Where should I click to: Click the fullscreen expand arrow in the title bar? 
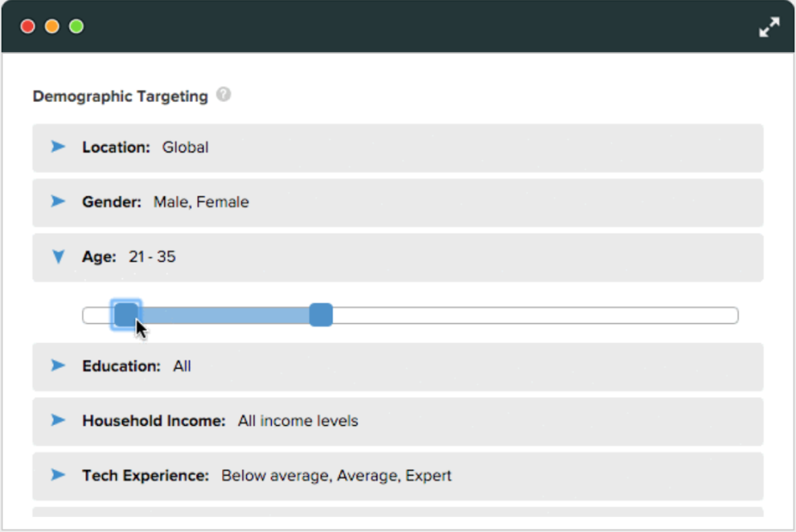769,26
